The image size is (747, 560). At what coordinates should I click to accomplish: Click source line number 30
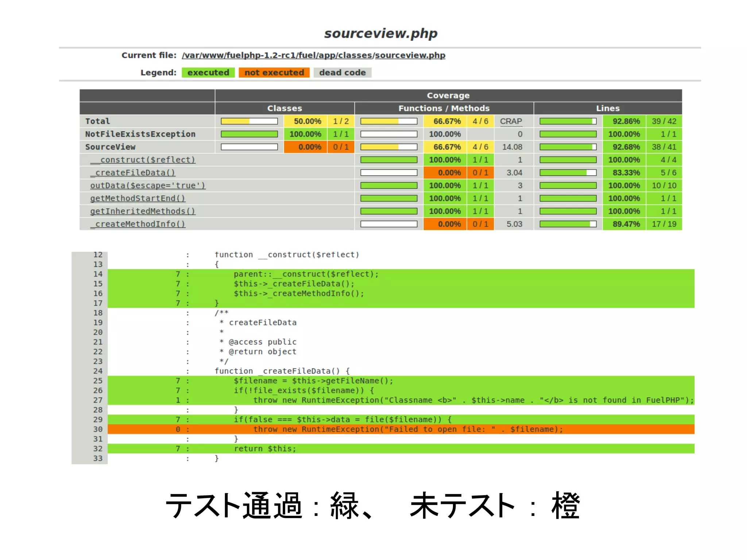[x=98, y=429]
